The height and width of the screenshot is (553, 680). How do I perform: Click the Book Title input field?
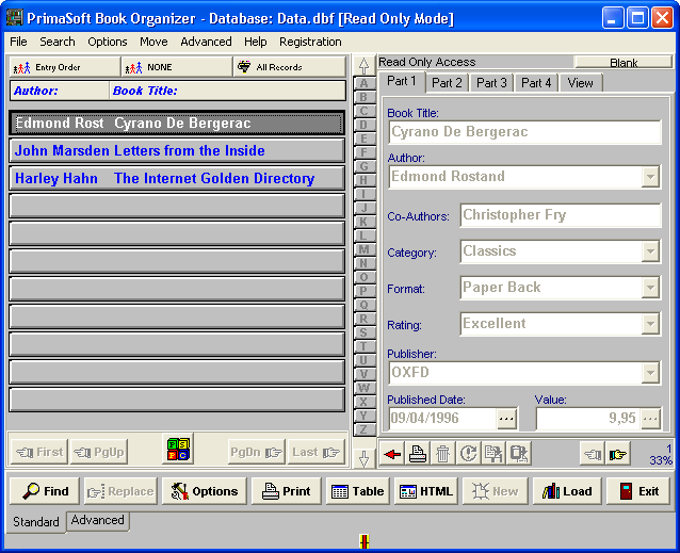tap(525, 132)
